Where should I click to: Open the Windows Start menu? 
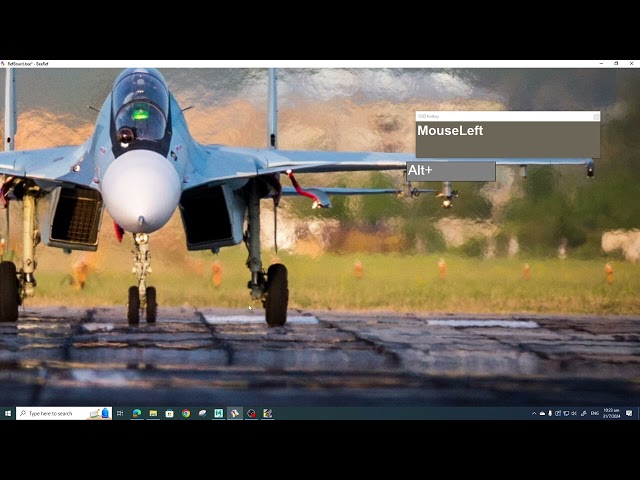(8, 413)
